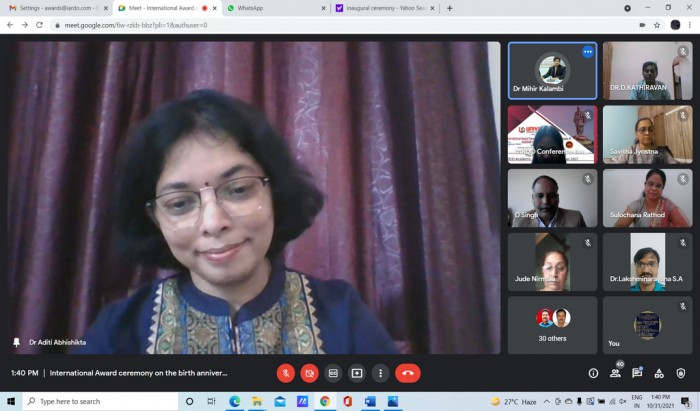Switch to the WhatsApp browser tab
700x411 pixels.
pos(276,8)
